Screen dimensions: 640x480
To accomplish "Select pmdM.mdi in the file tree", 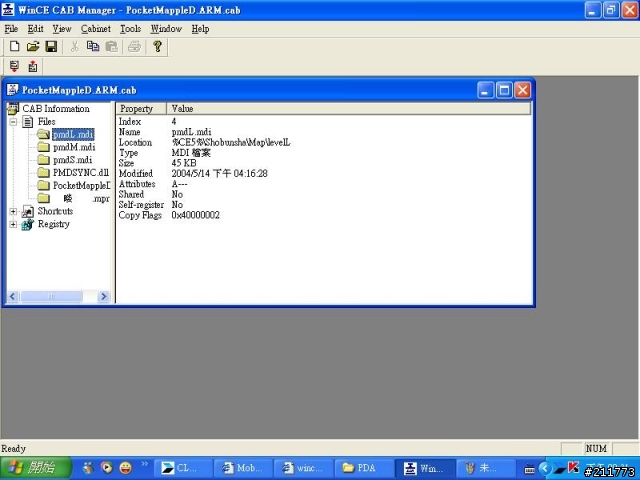I will (x=74, y=147).
